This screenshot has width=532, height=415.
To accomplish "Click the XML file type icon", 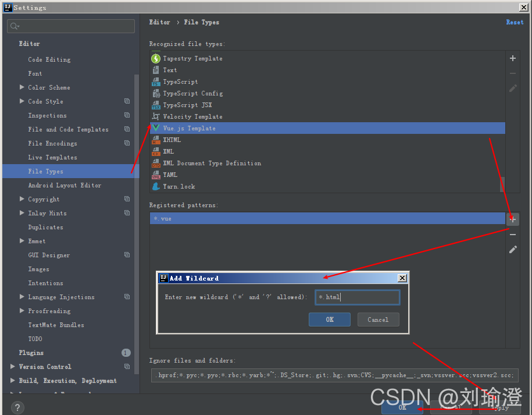I will pyautogui.click(x=156, y=151).
